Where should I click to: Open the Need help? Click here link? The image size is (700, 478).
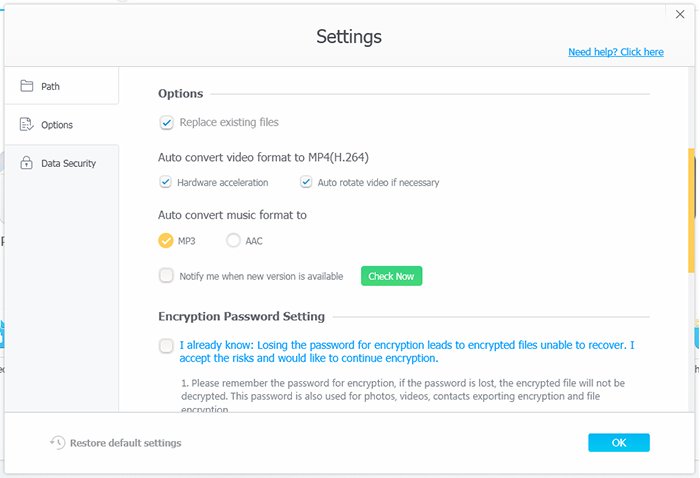click(616, 52)
